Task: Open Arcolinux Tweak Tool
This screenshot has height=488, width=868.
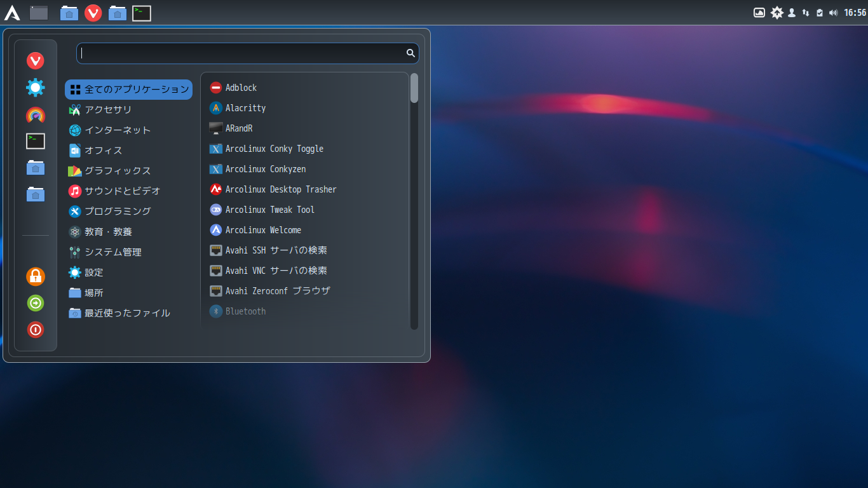Action: [304, 210]
